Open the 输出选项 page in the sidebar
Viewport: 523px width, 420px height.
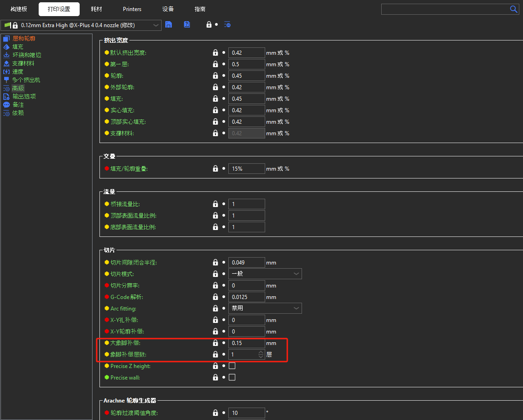tap(24, 96)
